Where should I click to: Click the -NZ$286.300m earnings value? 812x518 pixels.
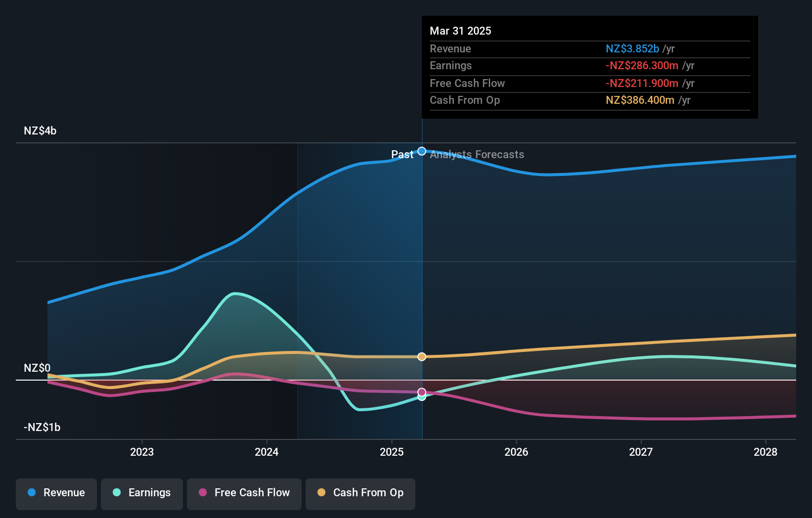point(642,66)
